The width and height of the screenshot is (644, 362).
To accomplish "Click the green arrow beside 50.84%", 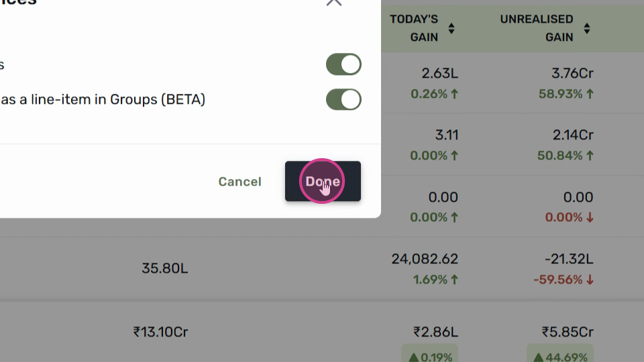I will click(590, 156).
